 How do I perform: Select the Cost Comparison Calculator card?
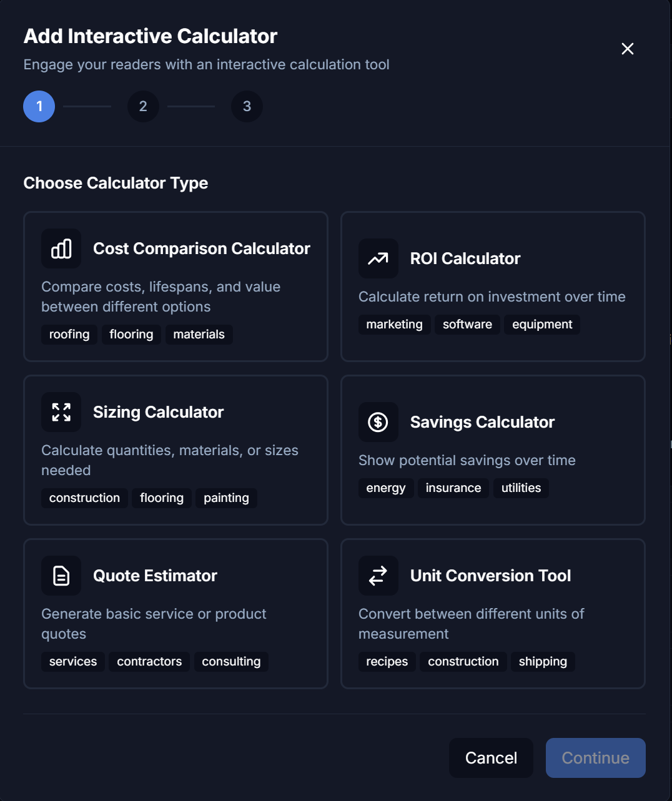coord(175,287)
